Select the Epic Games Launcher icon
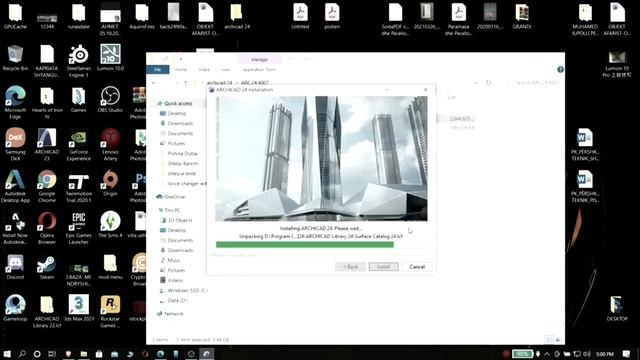The width and height of the screenshot is (640, 360). [x=78, y=228]
